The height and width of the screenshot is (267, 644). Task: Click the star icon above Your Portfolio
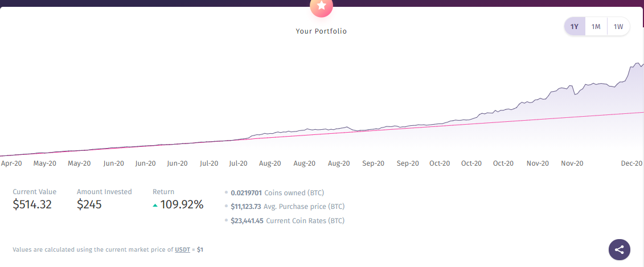pos(321,6)
